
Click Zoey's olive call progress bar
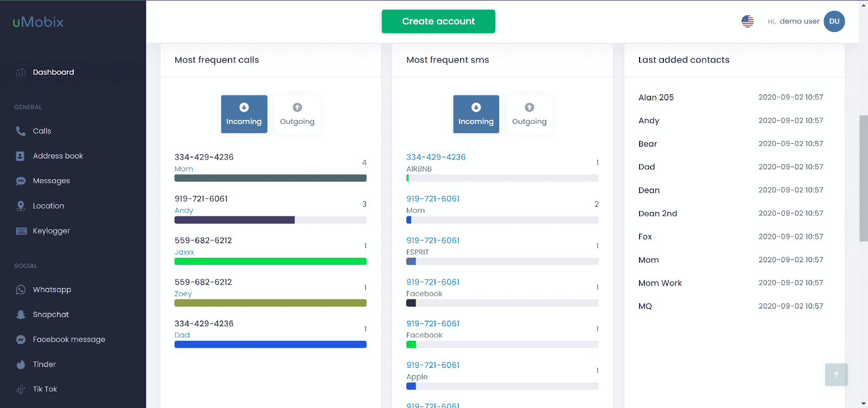pyautogui.click(x=271, y=303)
